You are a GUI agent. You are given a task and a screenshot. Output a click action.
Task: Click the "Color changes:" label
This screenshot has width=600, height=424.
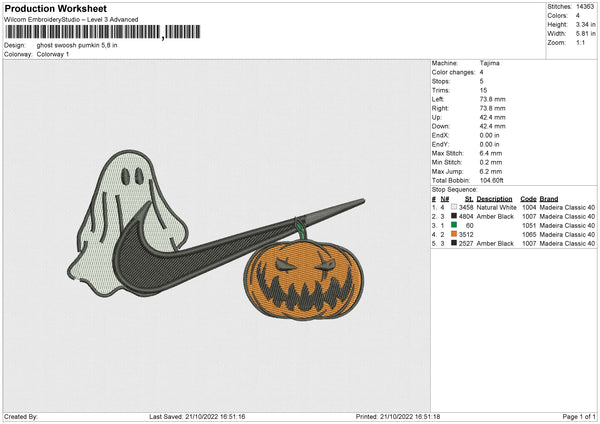[x=453, y=72]
